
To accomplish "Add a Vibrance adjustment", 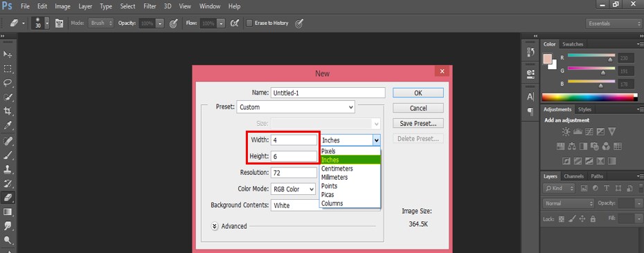I will pos(611,131).
